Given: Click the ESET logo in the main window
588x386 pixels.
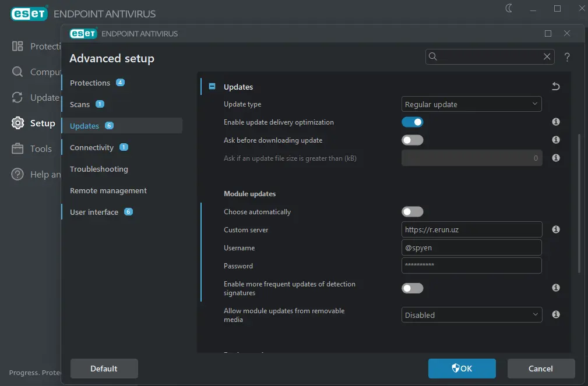Looking at the screenshot, I should click(x=29, y=13).
